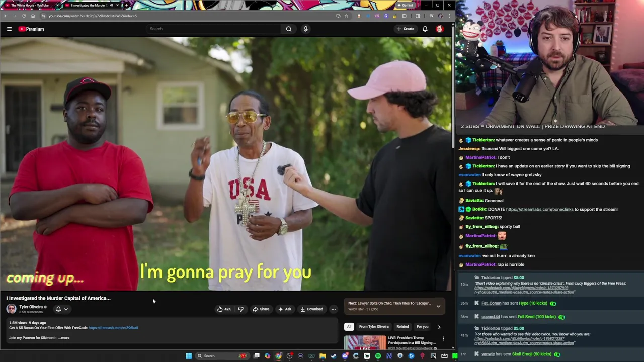Open the freecash.com link in description
644x362 pixels.
point(113,328)
